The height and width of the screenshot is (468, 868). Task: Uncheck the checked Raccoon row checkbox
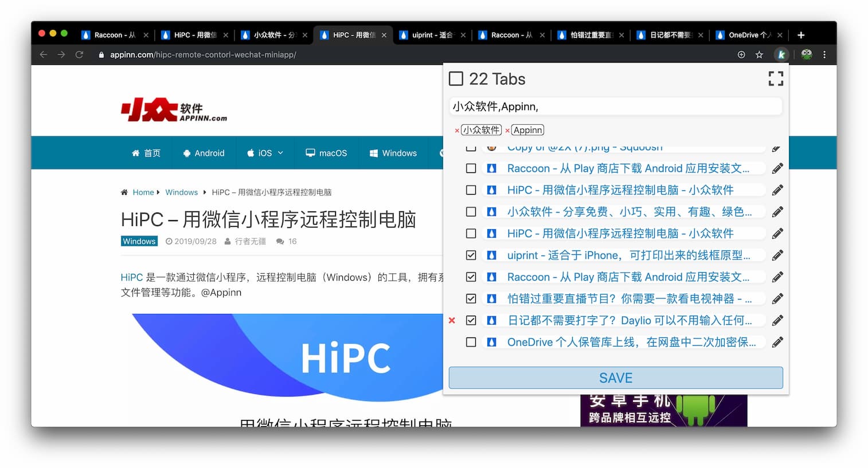pyautogui.click(x=471, y=277)
